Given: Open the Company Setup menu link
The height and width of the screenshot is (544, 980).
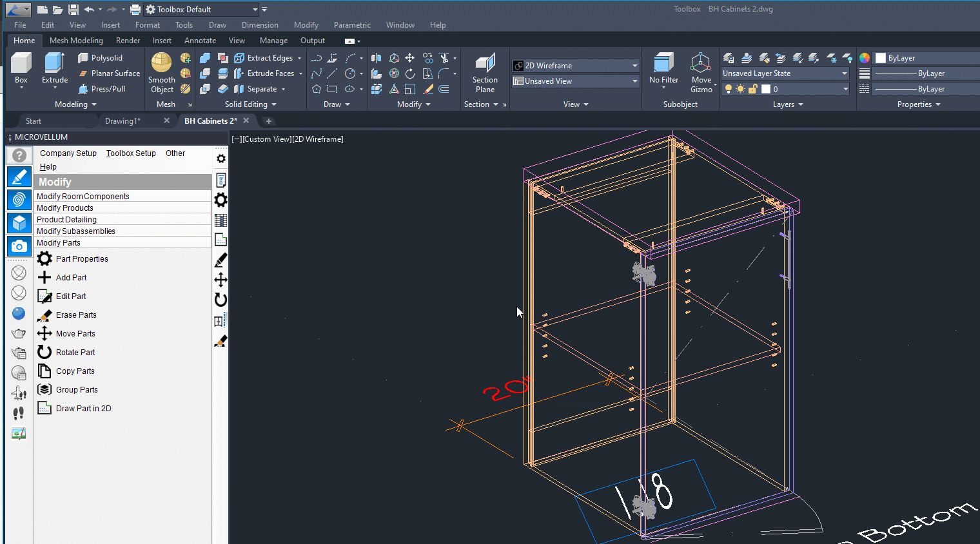Looking at the screenshot, I should pos(68,153).
